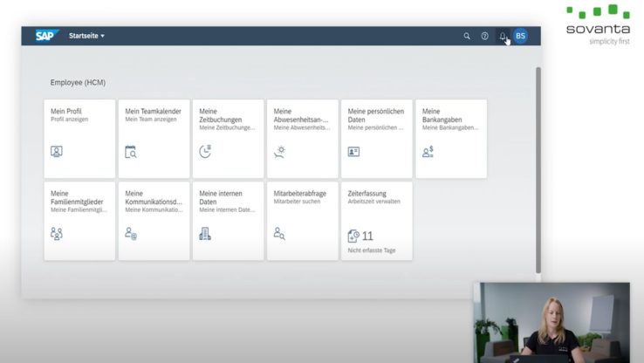Open the Startseite dropdown menu
The width and height of the screenshot is (644, 363).
tap(86, 36)
